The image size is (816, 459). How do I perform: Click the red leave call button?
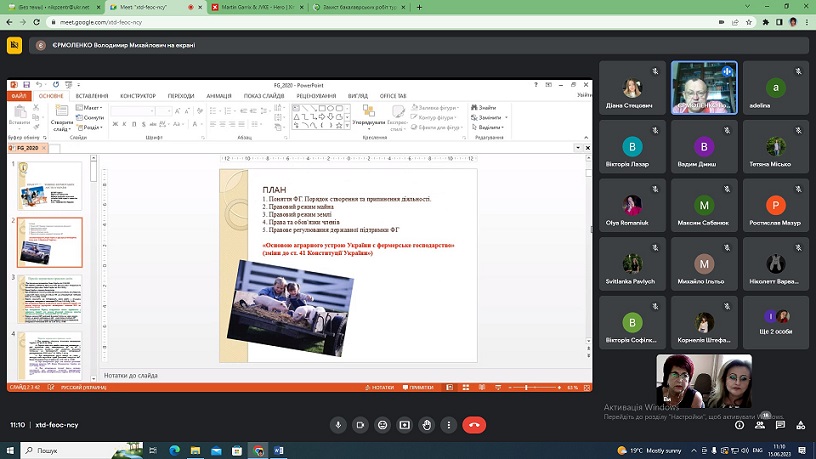coord(474,425)
